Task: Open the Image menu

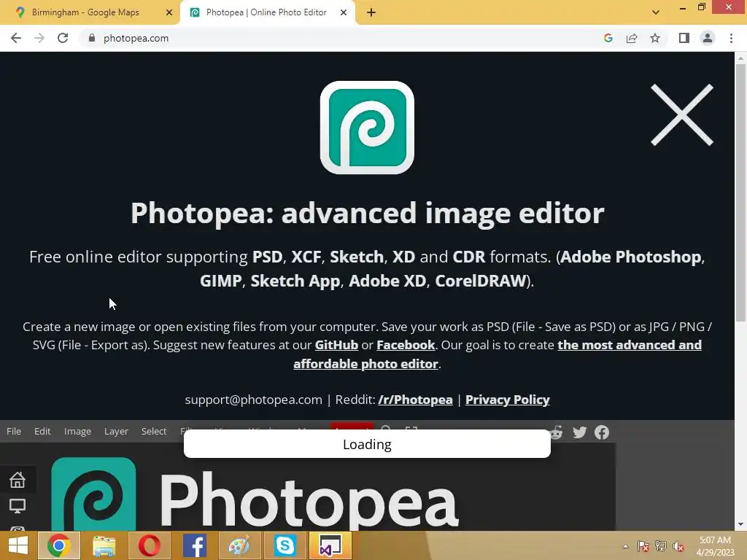Action: (x=77, y=431)
